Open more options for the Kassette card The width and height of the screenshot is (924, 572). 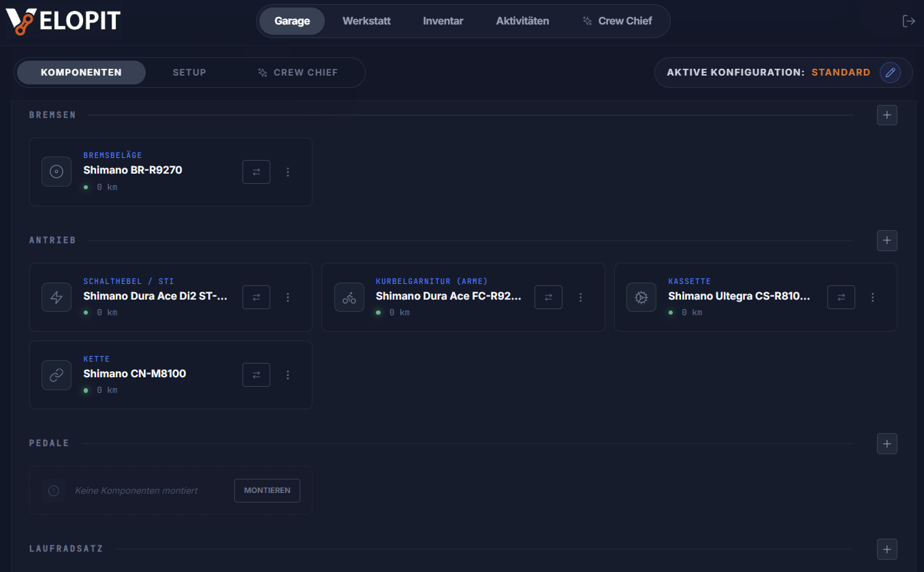(x=873, y=298)
